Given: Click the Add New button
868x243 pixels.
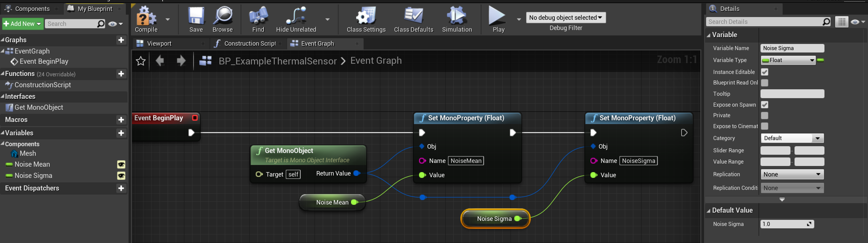Looking at the screenshot, I should click(x=22, y=24).
